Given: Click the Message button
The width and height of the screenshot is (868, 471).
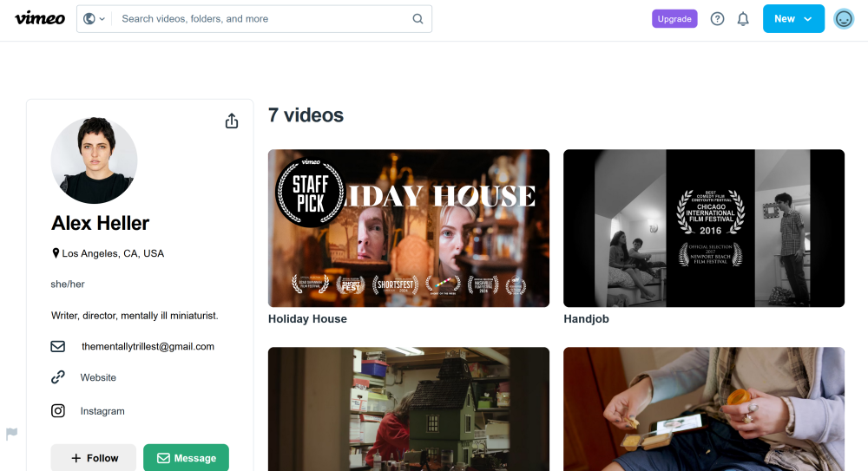Looking at the screenshot, I should [186, 458].
